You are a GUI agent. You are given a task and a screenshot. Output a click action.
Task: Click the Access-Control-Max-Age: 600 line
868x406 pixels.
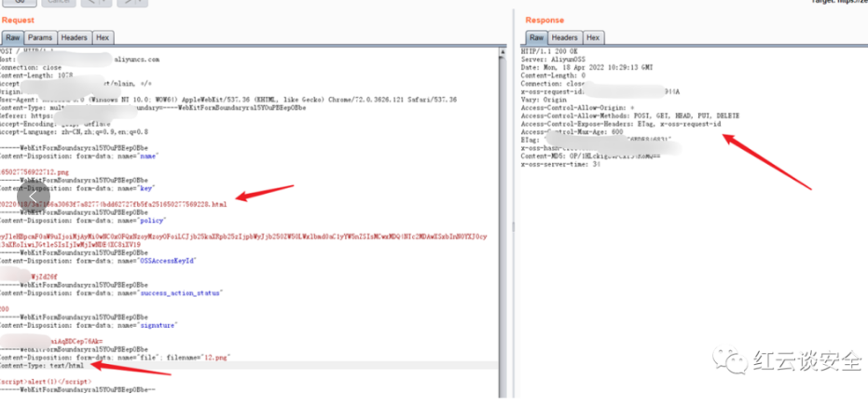coord(572,132)
